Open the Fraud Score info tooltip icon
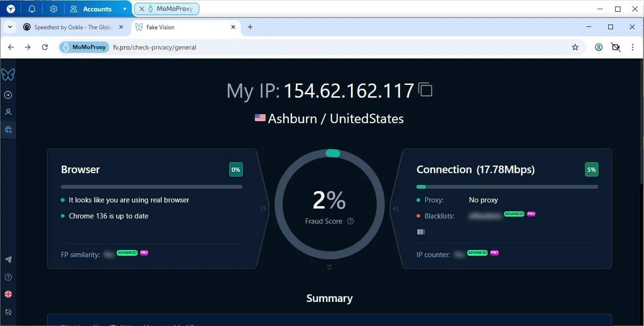 tap(350, 221)
